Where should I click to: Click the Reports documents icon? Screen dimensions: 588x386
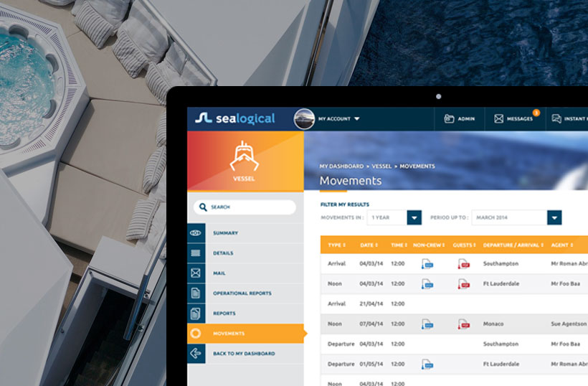(196, 314)
